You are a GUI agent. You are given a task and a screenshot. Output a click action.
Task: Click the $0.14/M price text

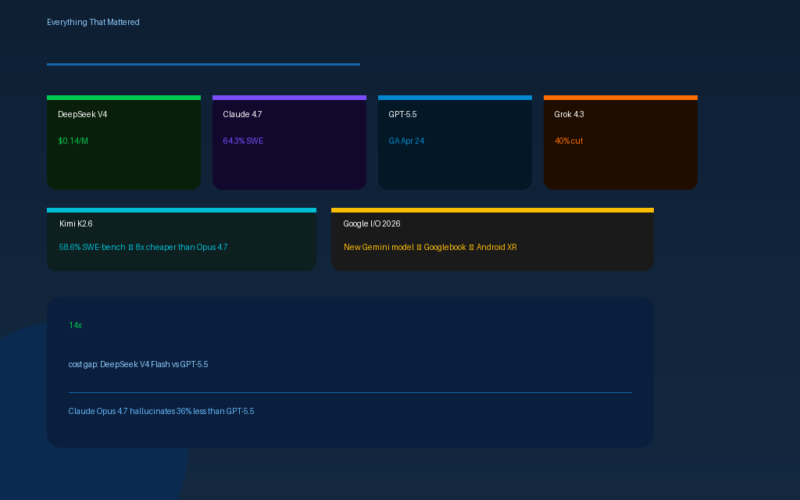point(73,141)
